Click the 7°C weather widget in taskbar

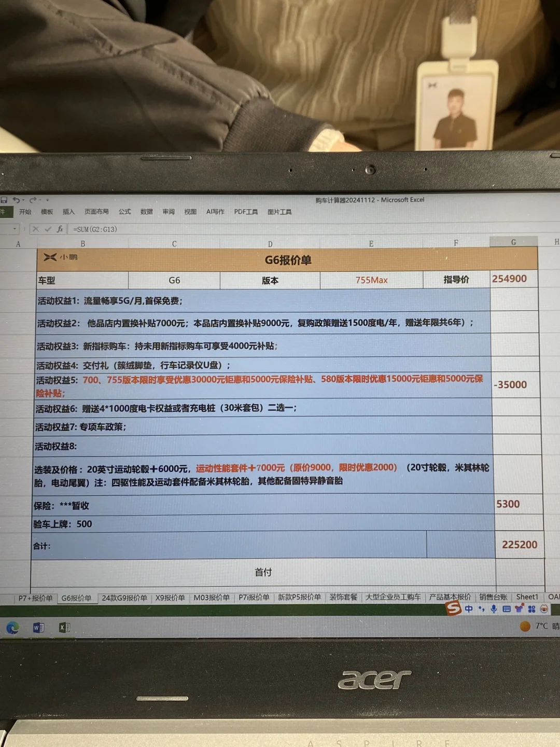(x=534, y=627)
